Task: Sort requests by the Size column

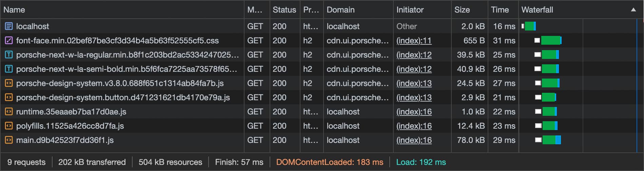Action: coord(470,9)
